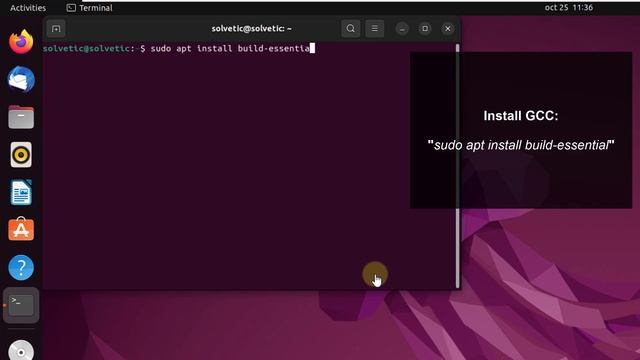
Task: Open the clock showing oct 25 11:36
Action: (569, 7)
